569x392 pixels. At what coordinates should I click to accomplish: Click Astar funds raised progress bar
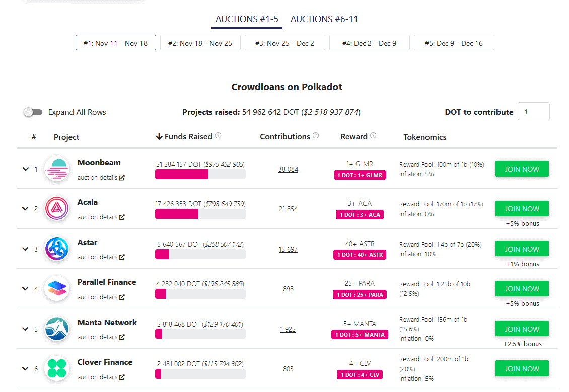click(x=200, y=255)
